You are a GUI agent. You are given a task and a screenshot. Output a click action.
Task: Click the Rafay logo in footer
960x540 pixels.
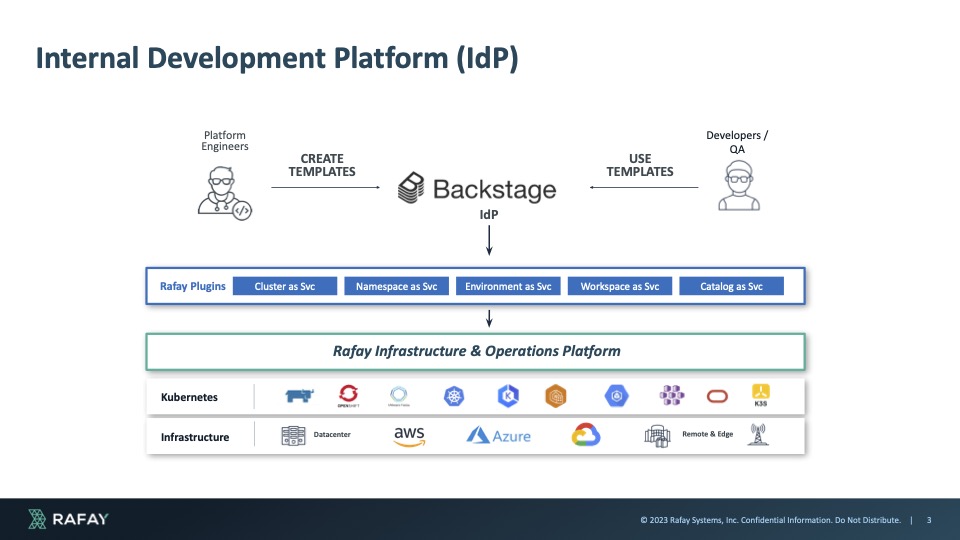pos(68,519)
